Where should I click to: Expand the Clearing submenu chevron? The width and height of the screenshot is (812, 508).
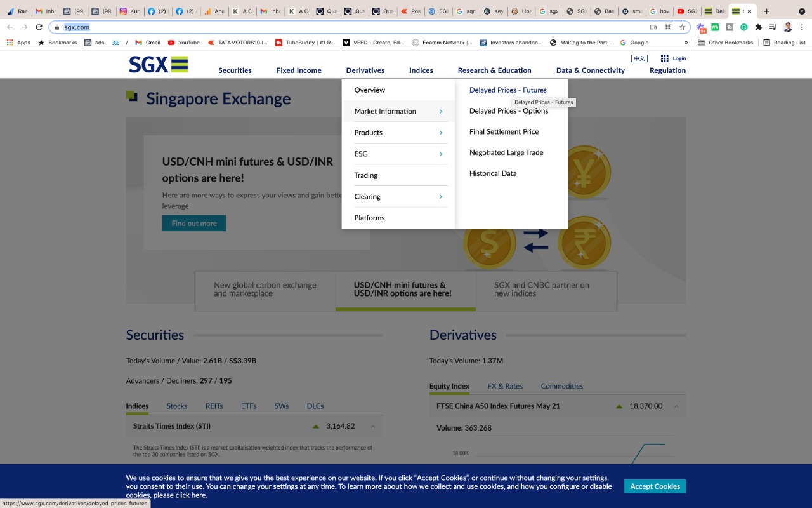pyautogui.click(x=441, y=197)
